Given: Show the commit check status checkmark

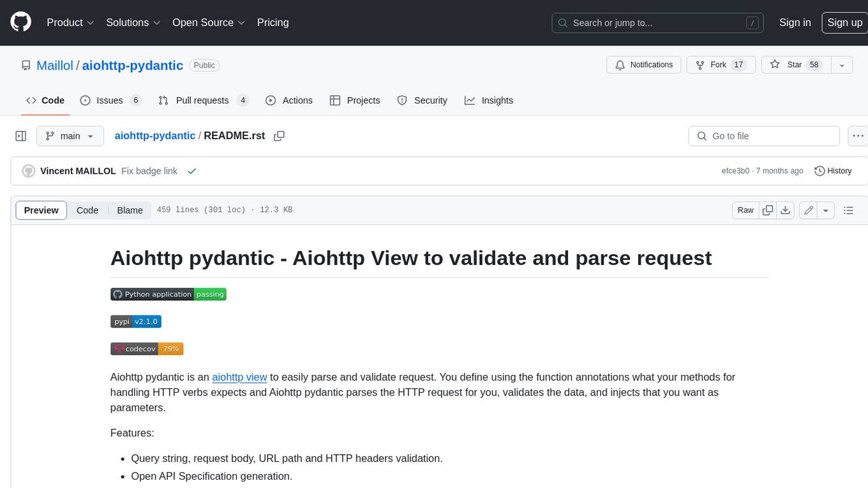Looking at the screenshot, I should (191, 171).
